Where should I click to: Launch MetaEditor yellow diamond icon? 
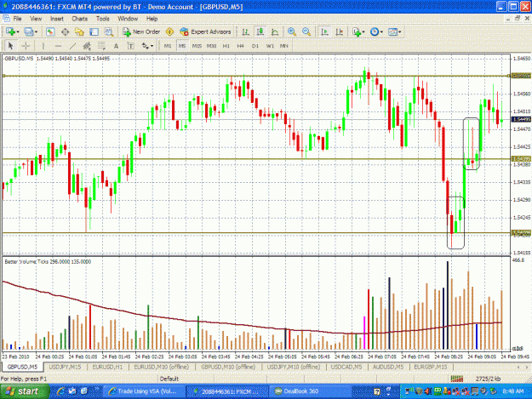click(169, 31)
